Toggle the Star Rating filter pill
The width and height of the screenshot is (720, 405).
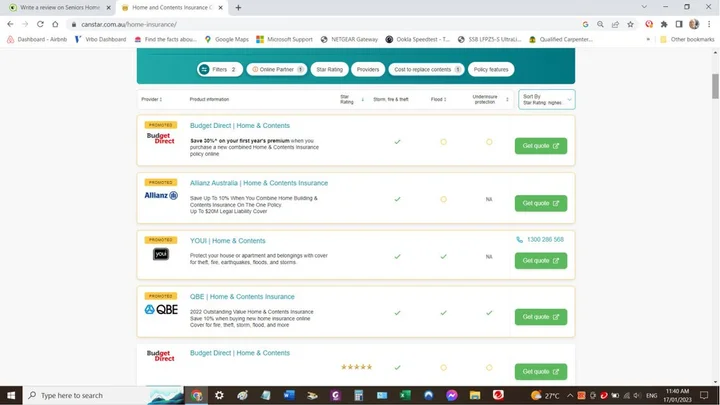tap(328, 70)
